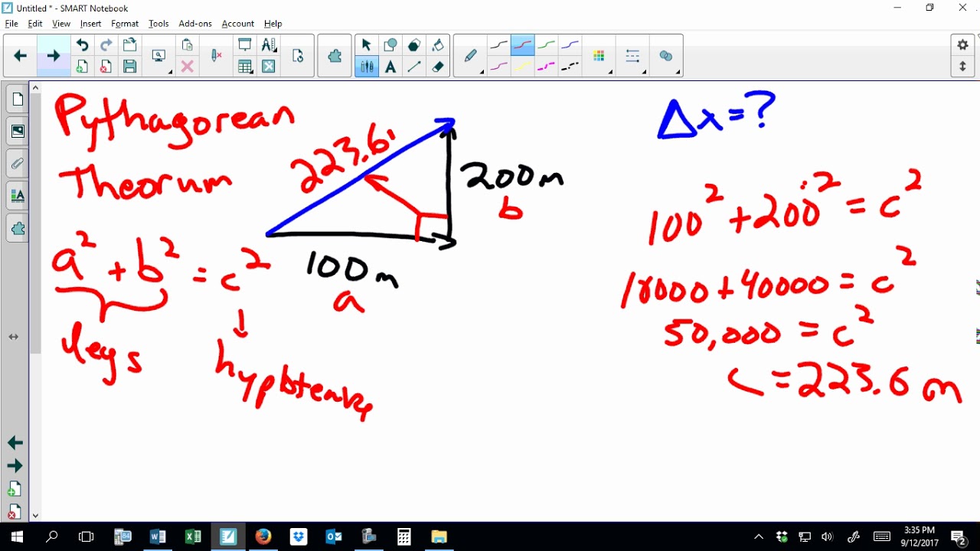Select the Line drawing tool
The image size is (980, 551).
point(414,67)
